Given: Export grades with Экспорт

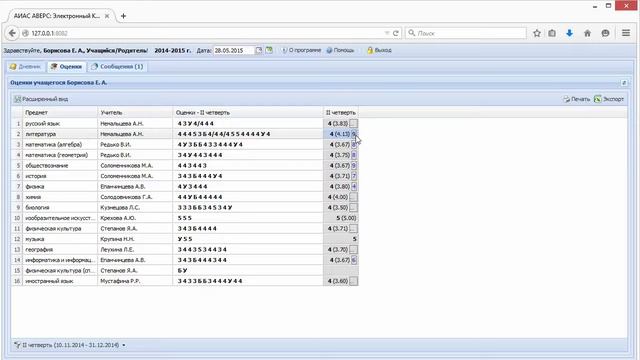Looking at the screenshot, I should point(609,99).
